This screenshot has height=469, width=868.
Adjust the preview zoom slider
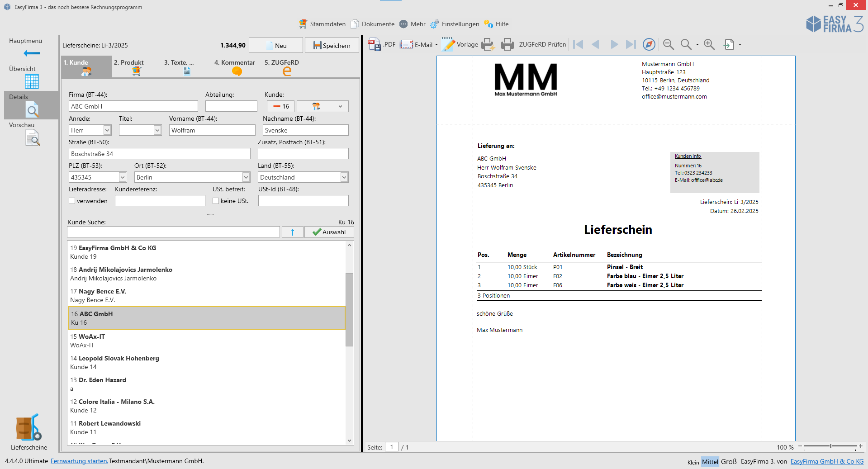coord(830,446)
